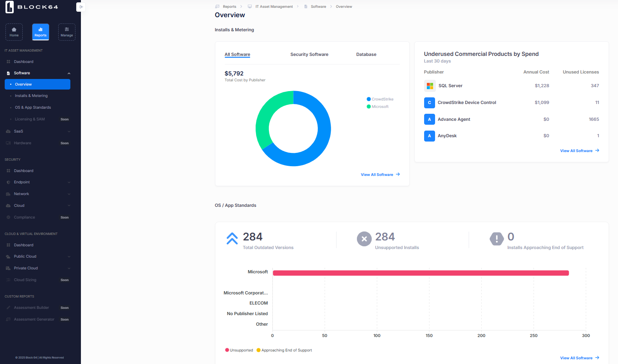Click the IT Asset Management breadcrumb monitor icon

250,7
